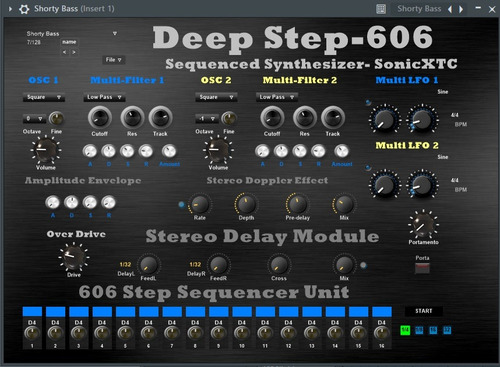Screen dimensions: 500x367
Task: Click the Multi-Filter 1 Track knob
Action: (x=160, y=117)
